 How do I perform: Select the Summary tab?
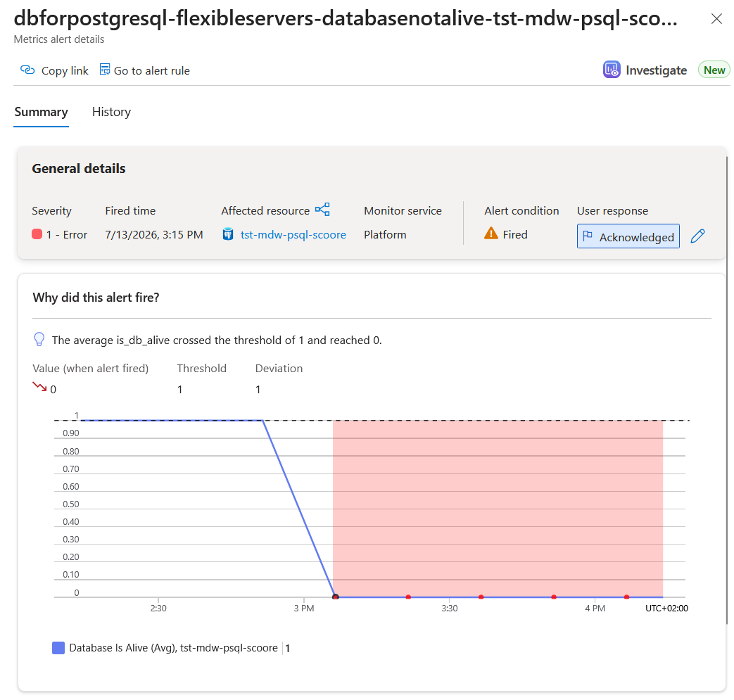(42, 112)
